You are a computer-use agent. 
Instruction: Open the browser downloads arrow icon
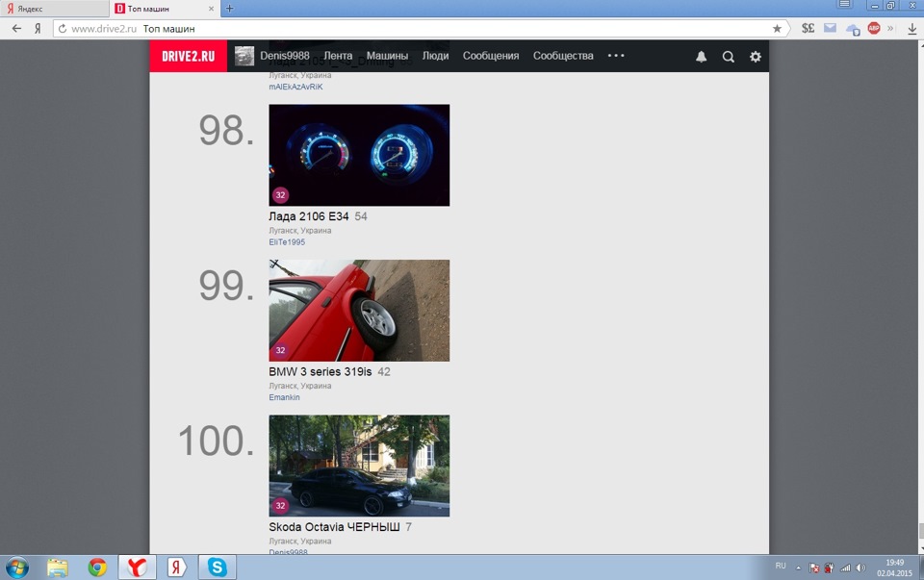[x=911, y=29]
